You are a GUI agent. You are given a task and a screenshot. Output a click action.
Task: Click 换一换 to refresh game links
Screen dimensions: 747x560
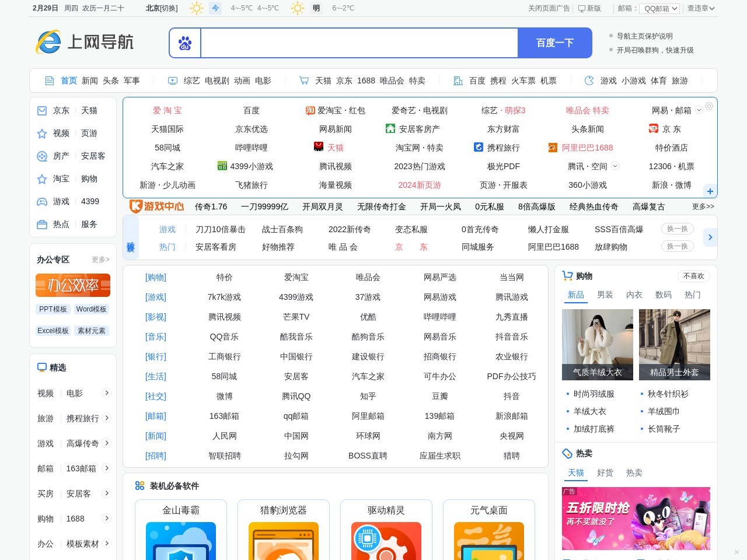pos(676,229)
